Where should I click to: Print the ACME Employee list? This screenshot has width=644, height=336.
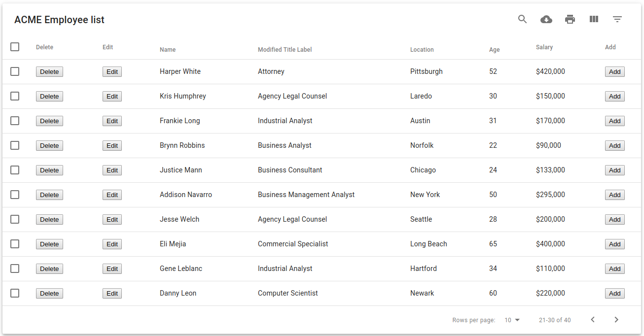(x=570, y=19)
